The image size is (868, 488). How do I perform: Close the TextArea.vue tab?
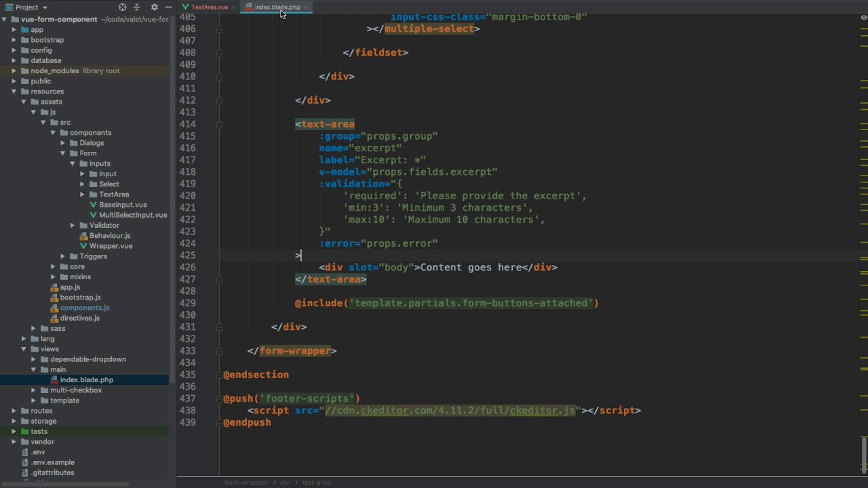(234, 7)
